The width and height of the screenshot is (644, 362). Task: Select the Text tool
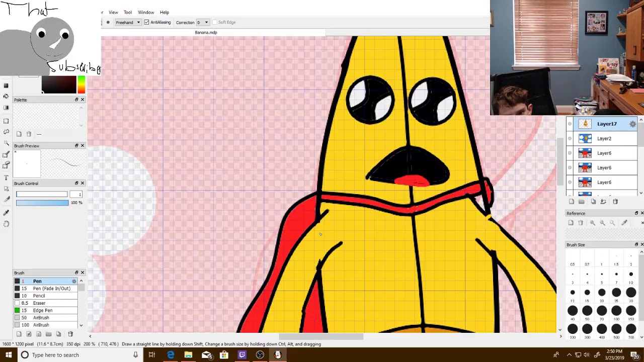coord(6,177)
